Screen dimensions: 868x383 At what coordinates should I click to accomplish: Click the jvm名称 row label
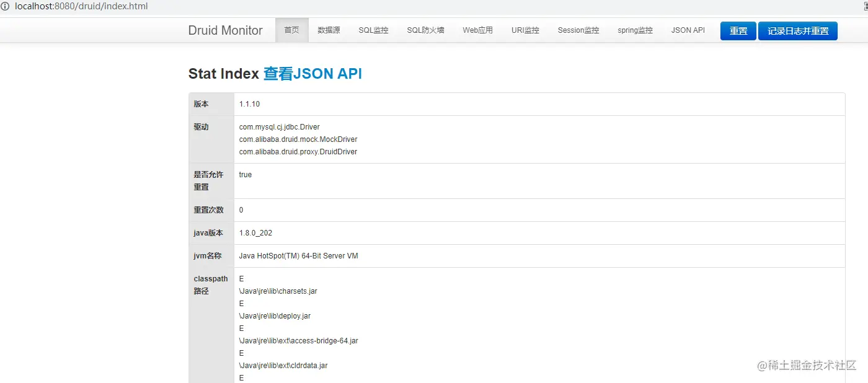pos(208,256)
